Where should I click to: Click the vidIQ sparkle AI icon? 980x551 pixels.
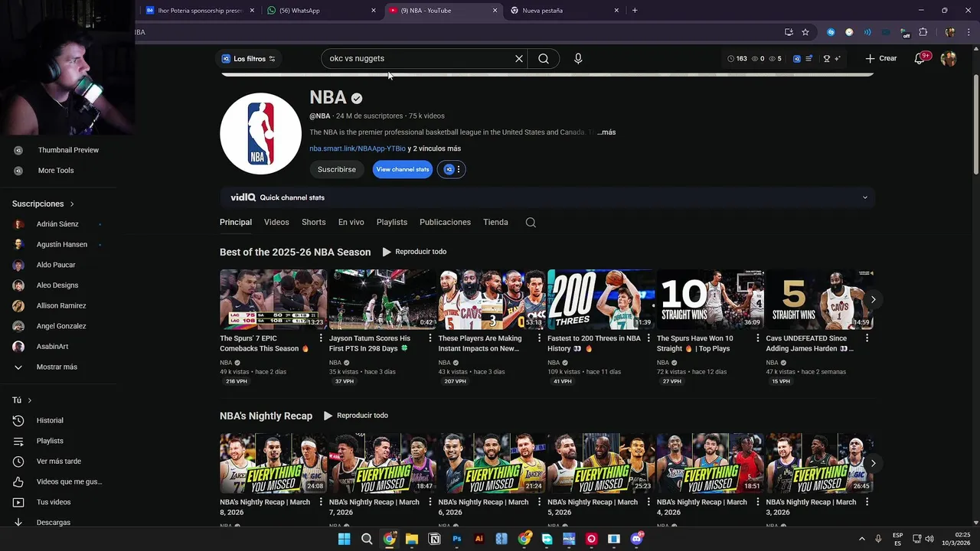(838, 59)
